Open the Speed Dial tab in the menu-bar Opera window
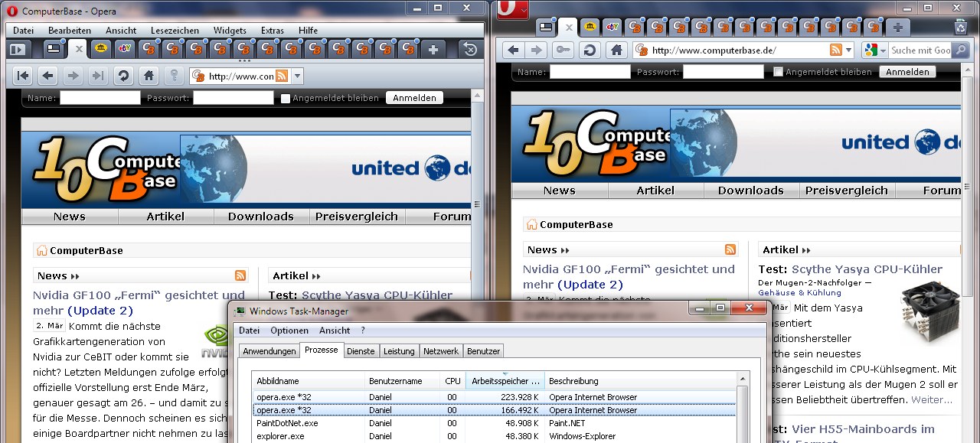 point(54,50)
